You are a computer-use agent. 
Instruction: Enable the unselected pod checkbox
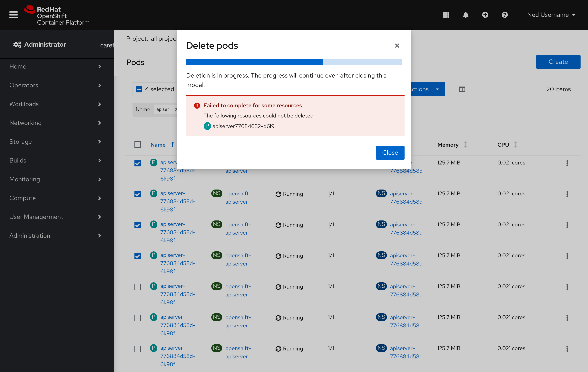point(138,287)
